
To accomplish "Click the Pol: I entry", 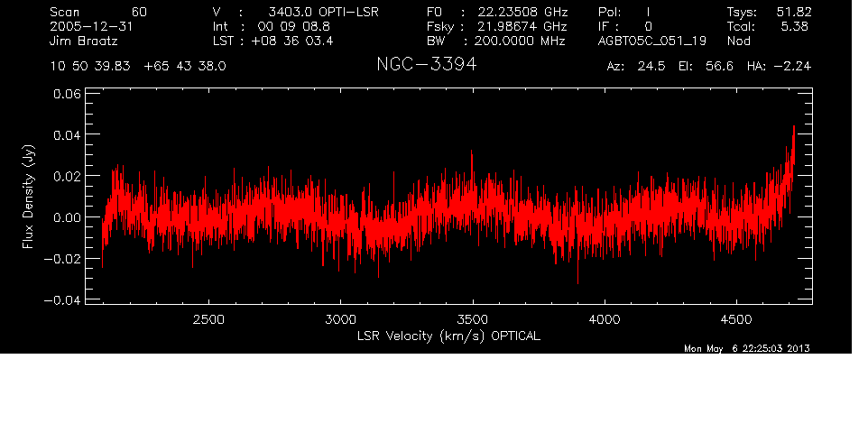I will [623, 12].
